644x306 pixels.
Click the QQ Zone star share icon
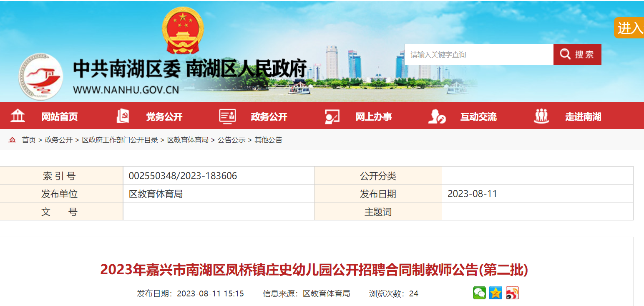[x=496, y=293]
